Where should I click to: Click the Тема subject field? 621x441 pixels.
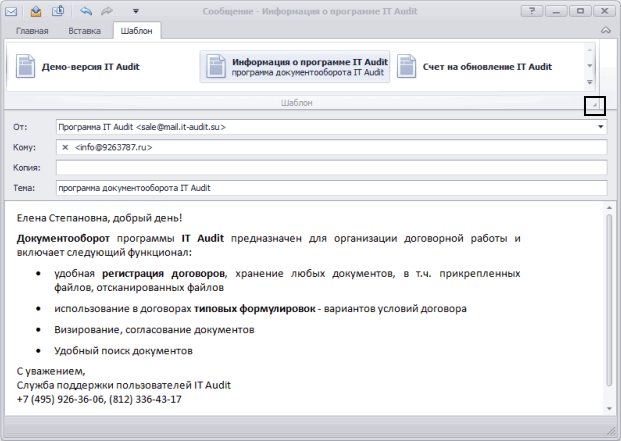331,188
